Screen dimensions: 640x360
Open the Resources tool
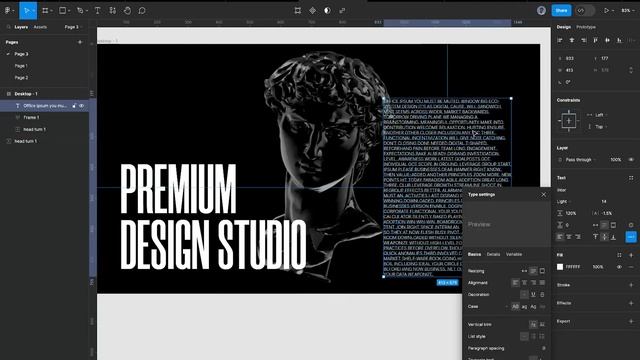point(112,11)
